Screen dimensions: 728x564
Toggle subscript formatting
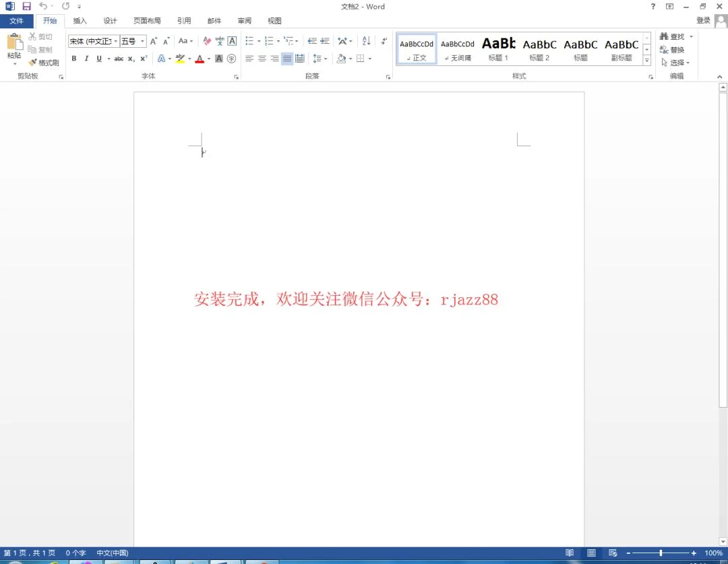131,59
